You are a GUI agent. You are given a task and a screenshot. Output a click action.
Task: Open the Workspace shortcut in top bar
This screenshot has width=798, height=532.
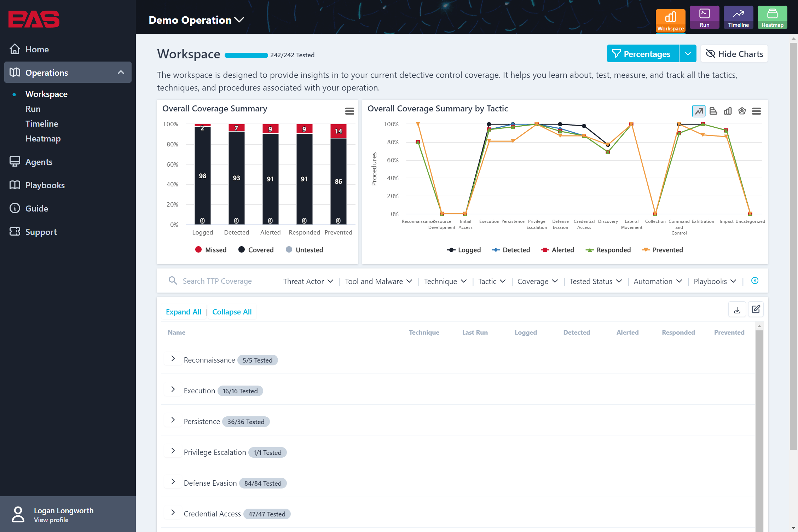(x=670, y=21)
